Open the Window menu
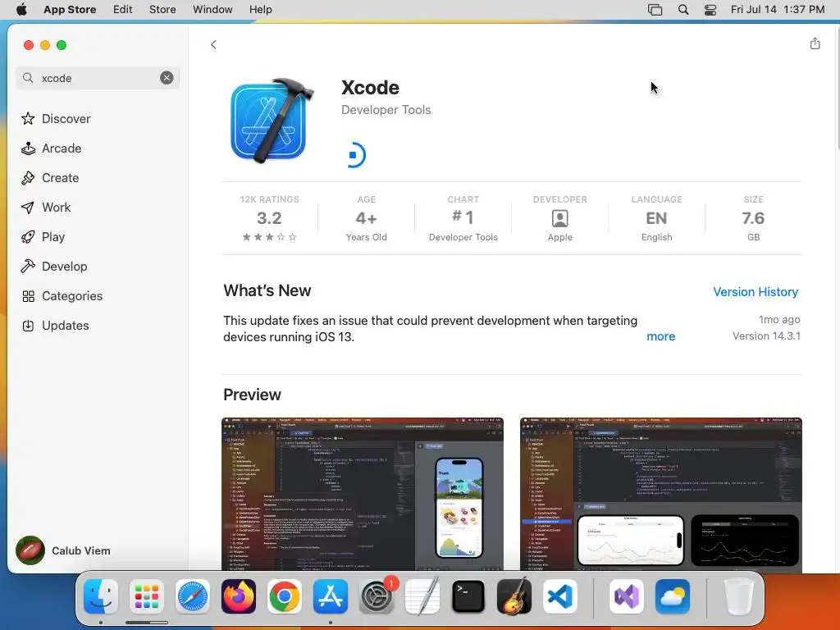The image size is (840, 630). point(212,10)
